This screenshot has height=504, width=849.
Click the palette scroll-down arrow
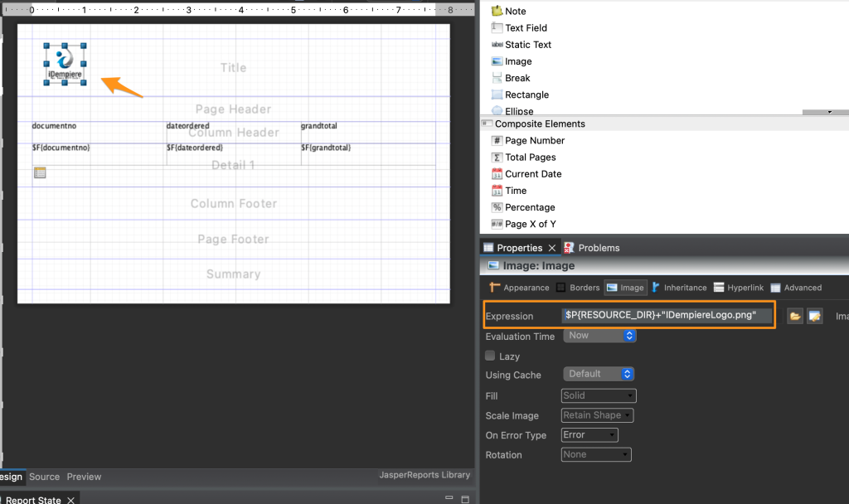click(x=829, y=112)
